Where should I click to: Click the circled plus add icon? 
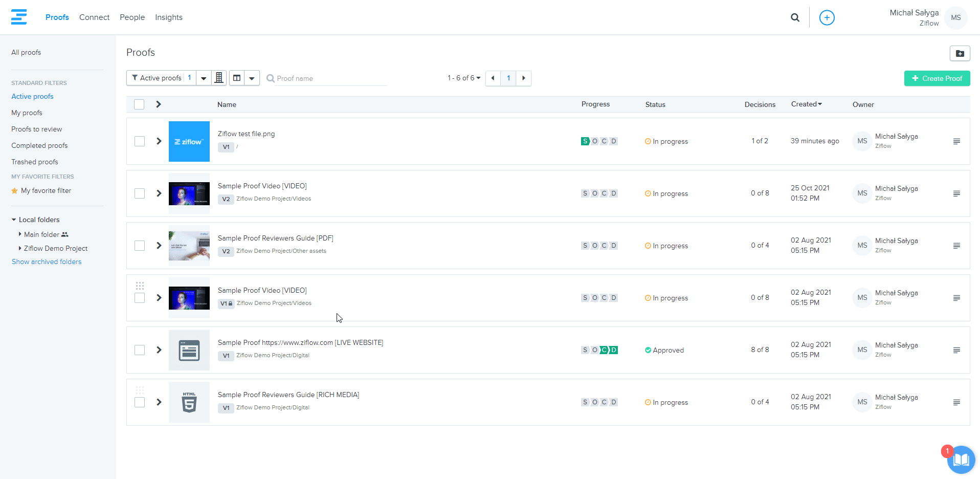[x=827, y=17]
